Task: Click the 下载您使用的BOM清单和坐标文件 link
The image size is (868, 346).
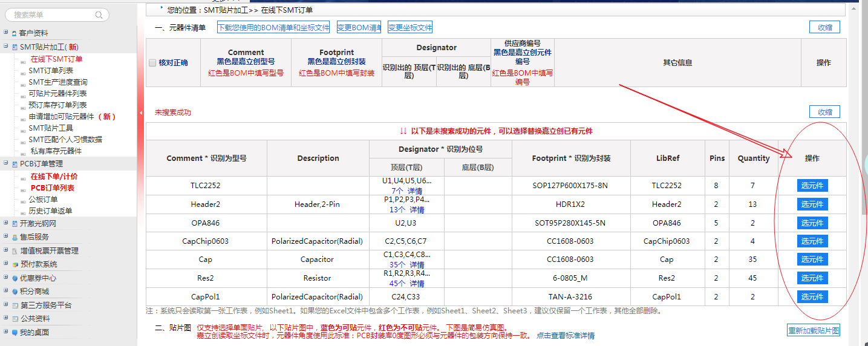Action: click(x=273, y=28)
